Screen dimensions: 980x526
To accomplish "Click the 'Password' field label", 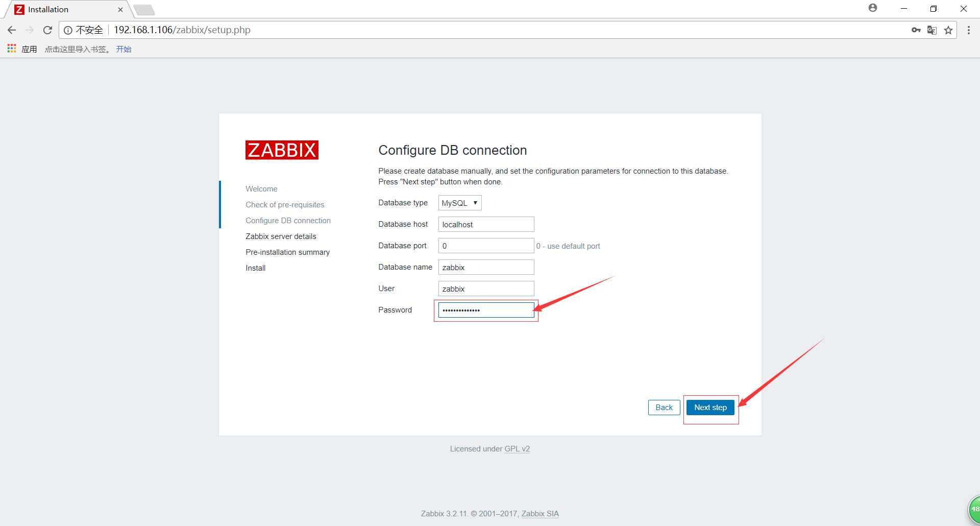I will point(395,310).
